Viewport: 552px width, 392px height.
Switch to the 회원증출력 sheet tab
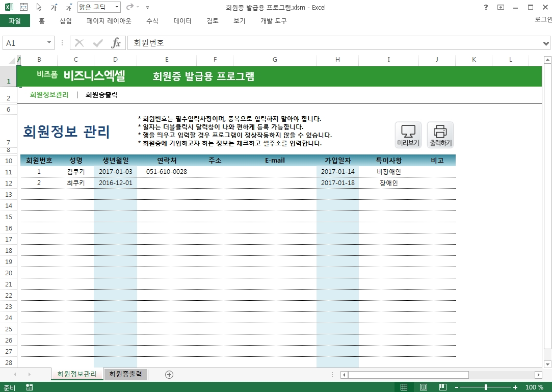coord(125,374)
